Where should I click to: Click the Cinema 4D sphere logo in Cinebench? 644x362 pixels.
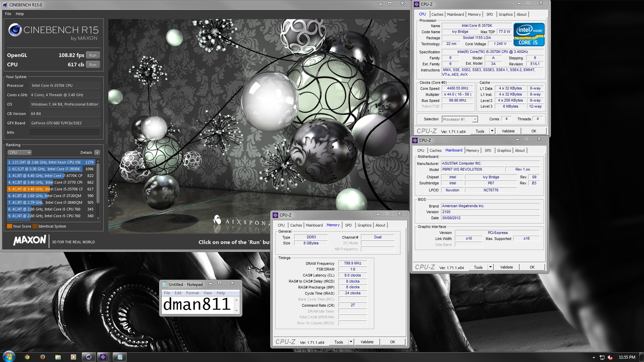15,30
